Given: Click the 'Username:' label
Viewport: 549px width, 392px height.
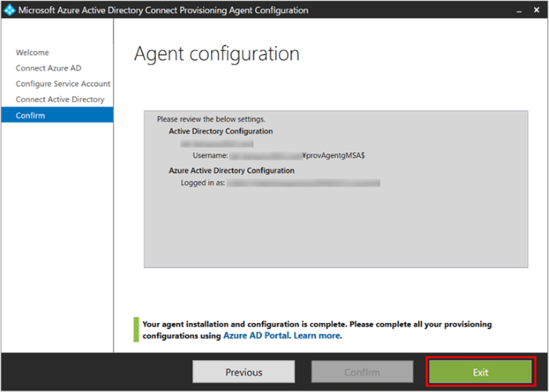Looking at the screenshot, I should (x=210, y=155).
